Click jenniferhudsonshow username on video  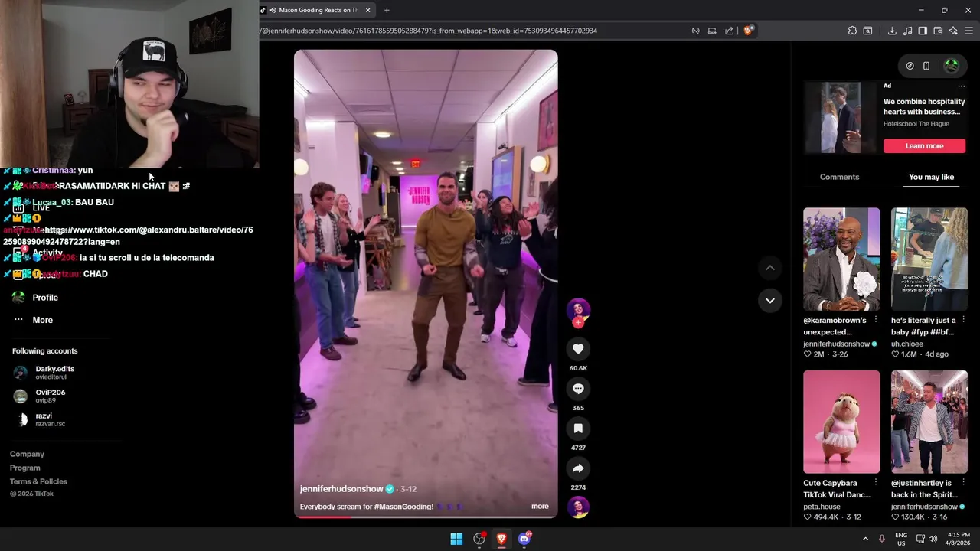(x=341, y=489)
